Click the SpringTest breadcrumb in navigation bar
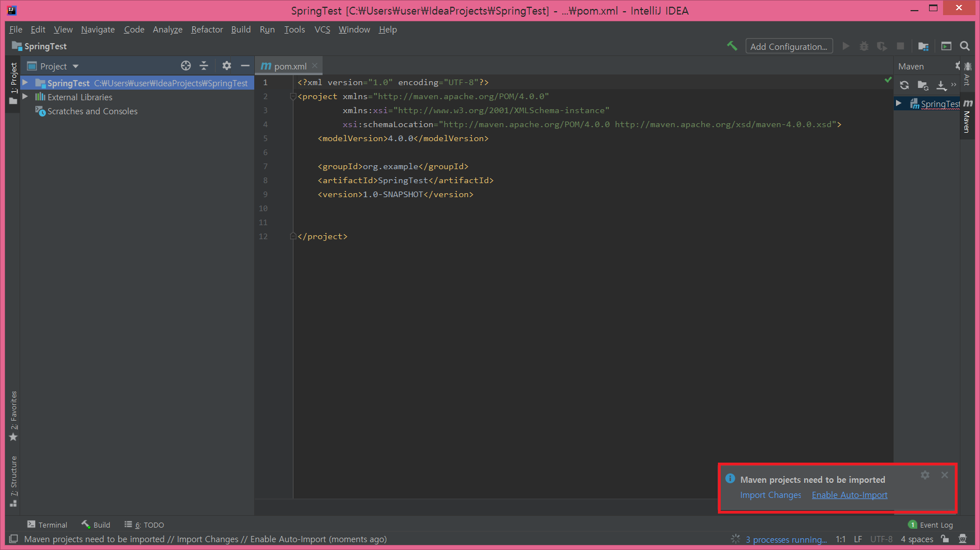 tap(39, 46)
